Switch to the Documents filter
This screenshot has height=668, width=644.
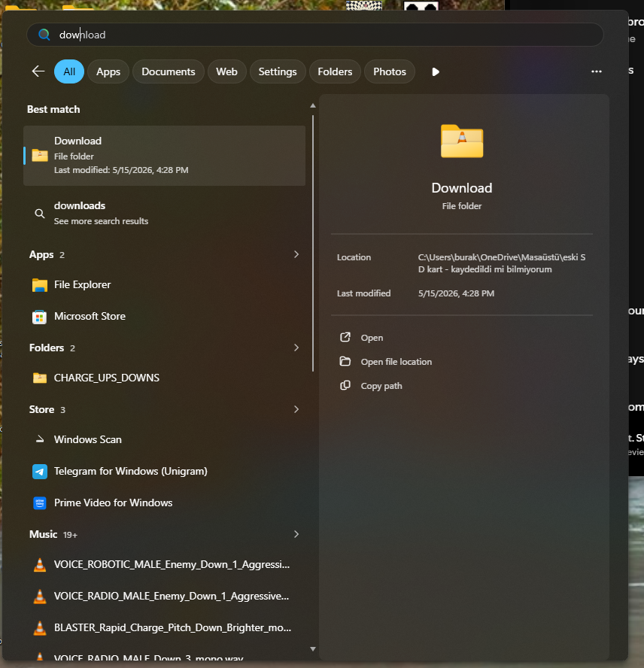click(x=169, y=71)
